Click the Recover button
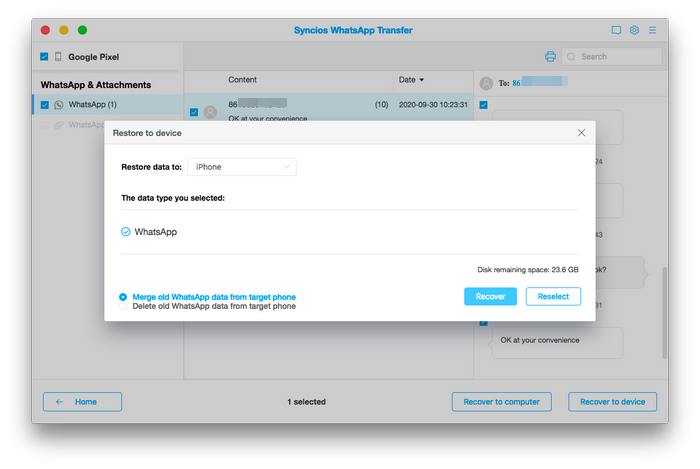Screen dimensions: 700x469 pos(490,296)
